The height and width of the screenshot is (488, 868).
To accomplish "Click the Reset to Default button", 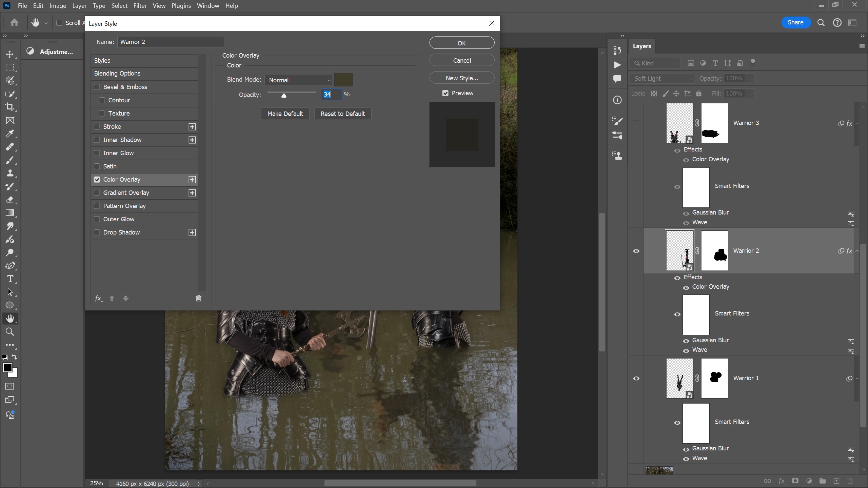I will [x=342, y=114].
